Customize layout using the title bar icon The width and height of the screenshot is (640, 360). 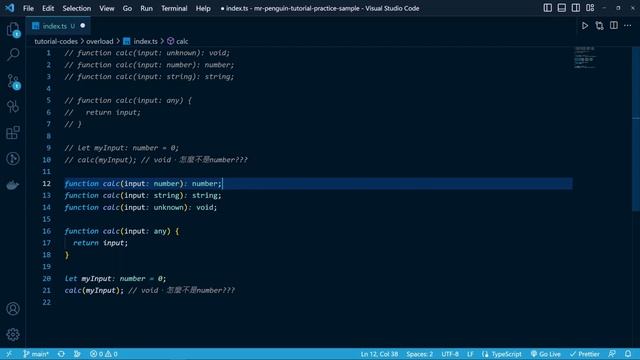(590, 8)
